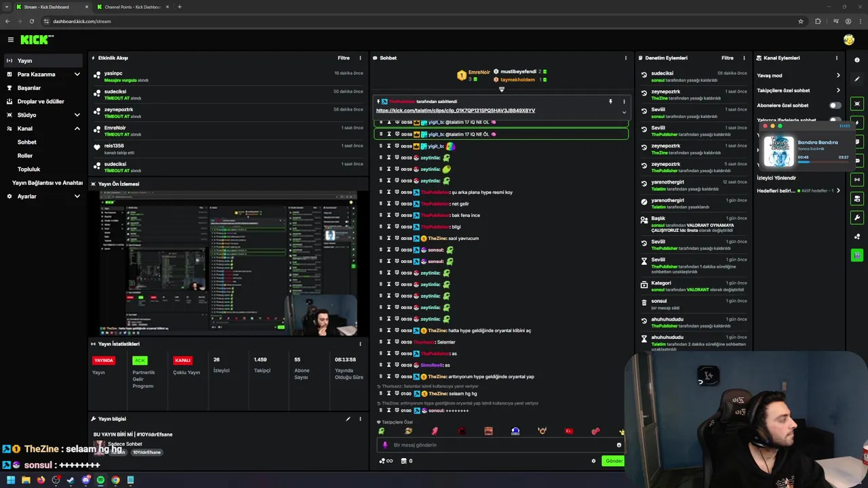
Task: Click the lightning icon in right toolbar
Action: pyautogui.click(x=857, y=123)
